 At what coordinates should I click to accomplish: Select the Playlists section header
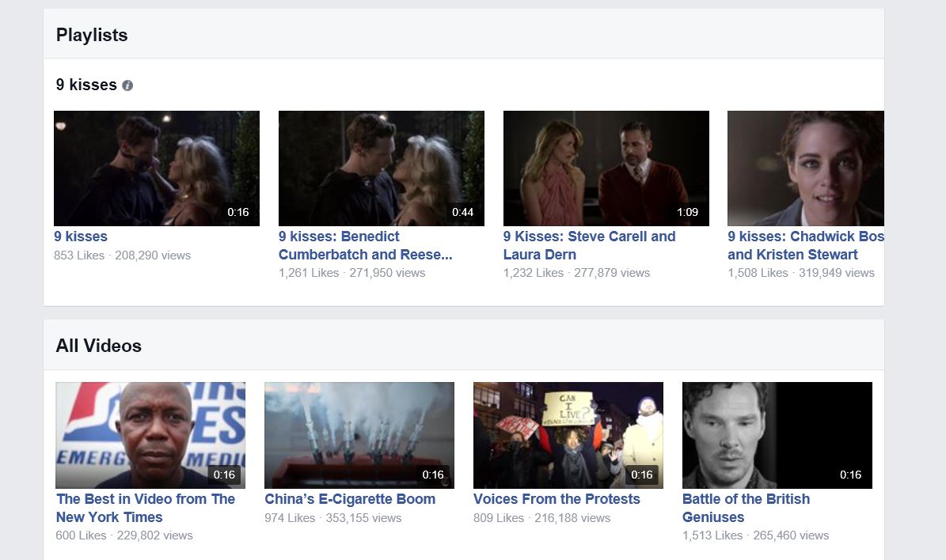(91, 35)
